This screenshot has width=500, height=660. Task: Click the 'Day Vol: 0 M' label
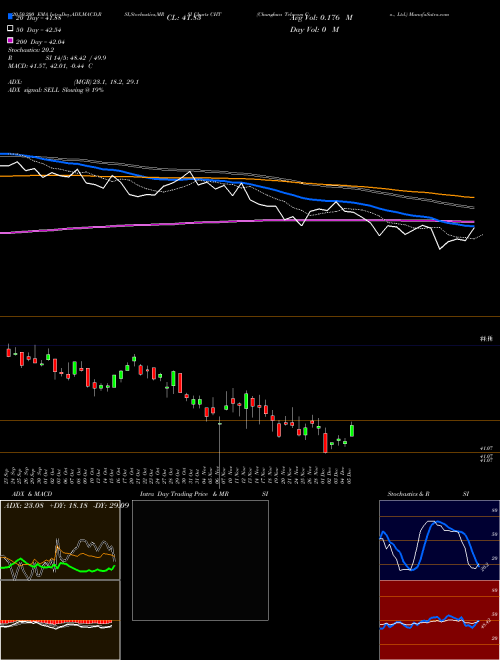click(314, 29)
